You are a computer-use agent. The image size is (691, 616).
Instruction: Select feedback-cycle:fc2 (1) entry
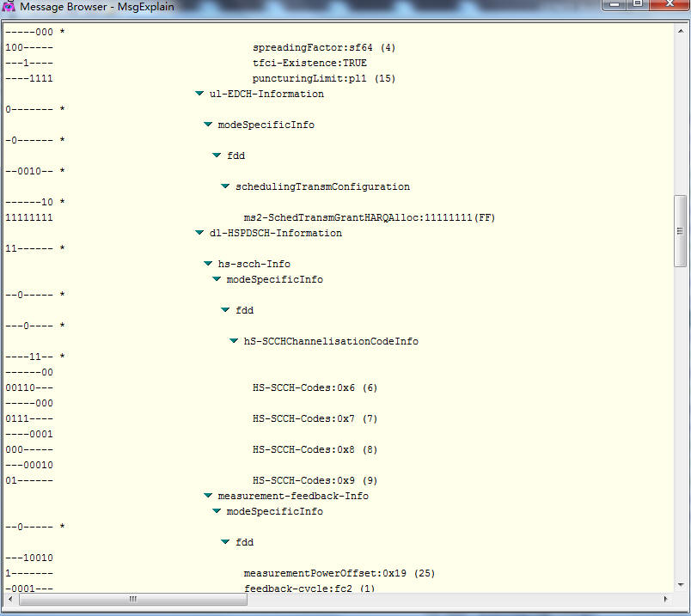click(x=309, y=589)
